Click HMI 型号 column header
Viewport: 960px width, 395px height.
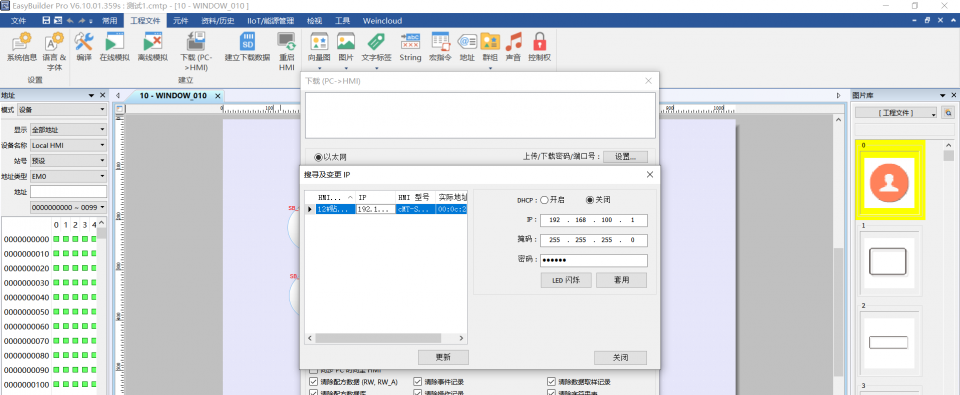point(415,197)
